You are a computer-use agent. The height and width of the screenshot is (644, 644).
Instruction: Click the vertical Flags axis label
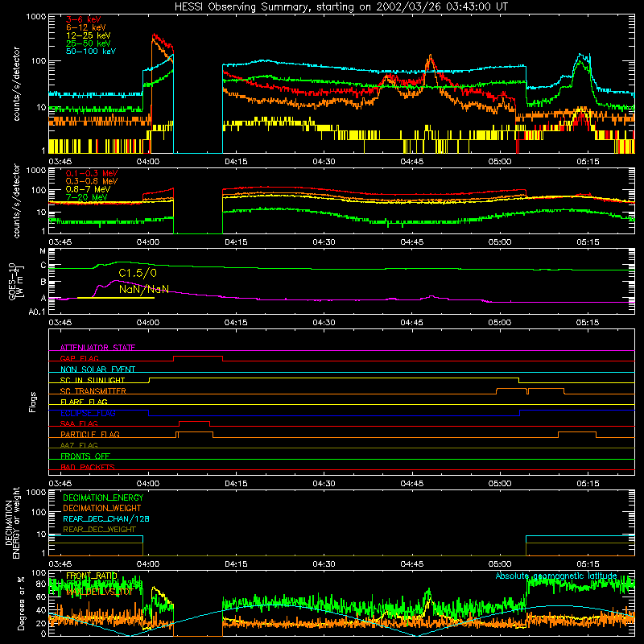(x=33, y=402)
